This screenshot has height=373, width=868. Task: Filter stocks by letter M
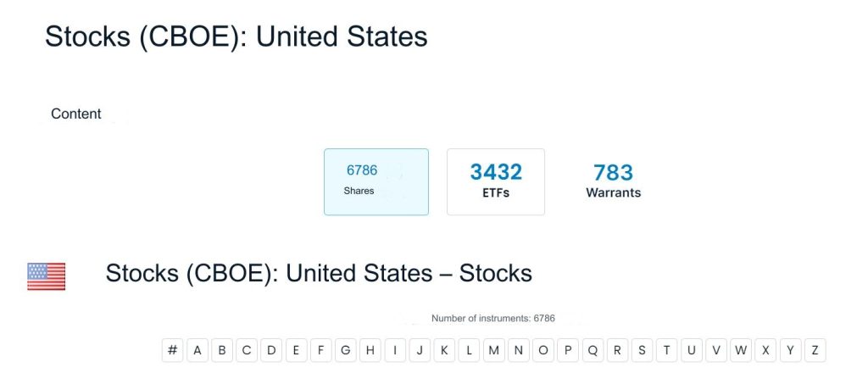click(494, 350)
